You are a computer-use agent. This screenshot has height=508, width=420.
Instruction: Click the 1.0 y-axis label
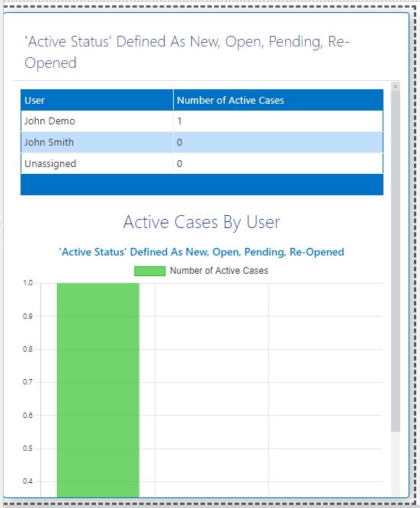(x=28, y=283)
